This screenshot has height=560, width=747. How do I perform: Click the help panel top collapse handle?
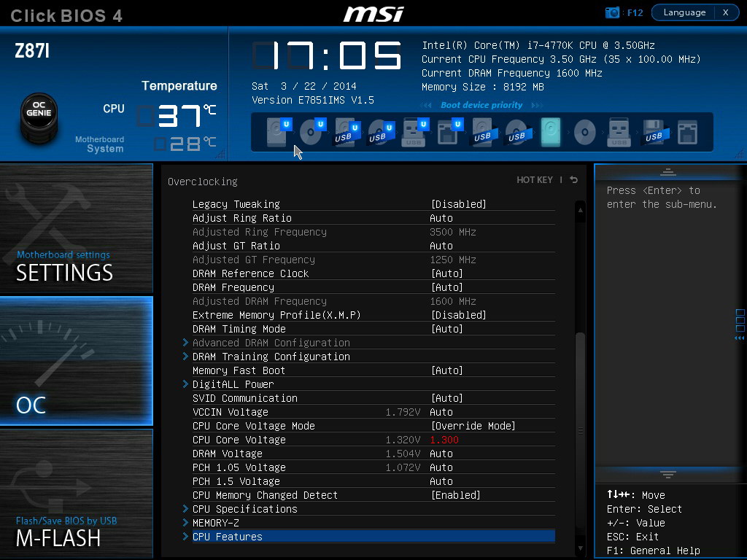pos(668,172)
